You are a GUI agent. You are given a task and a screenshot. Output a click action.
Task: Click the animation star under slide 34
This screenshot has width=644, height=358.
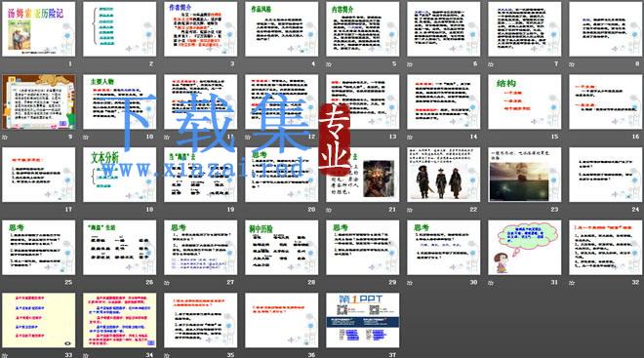[86, 355]
